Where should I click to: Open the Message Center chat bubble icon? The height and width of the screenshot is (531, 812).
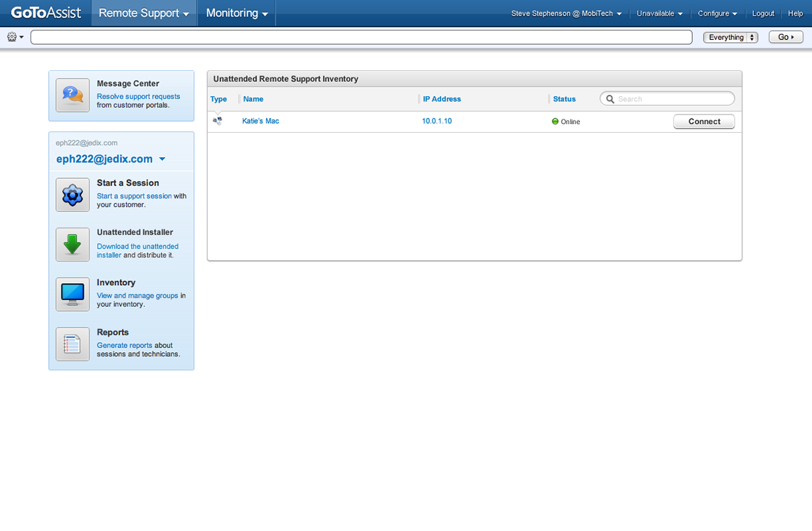pos(72,95)
